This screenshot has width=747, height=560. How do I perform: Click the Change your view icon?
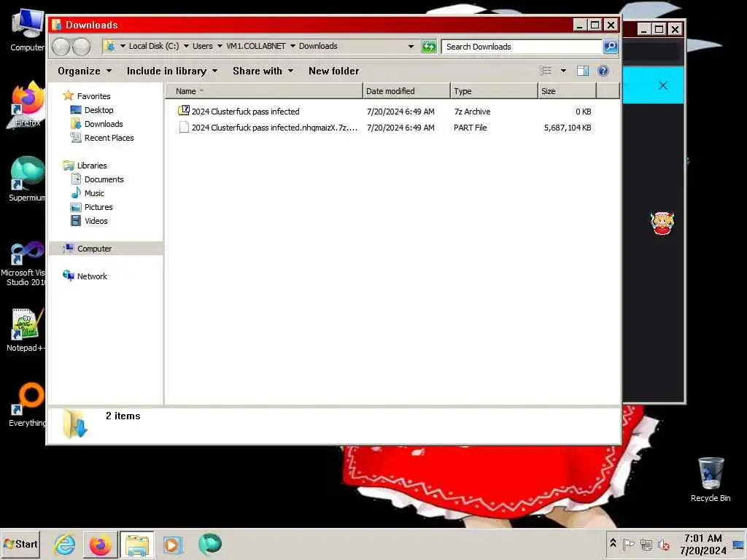coord(546,71)
